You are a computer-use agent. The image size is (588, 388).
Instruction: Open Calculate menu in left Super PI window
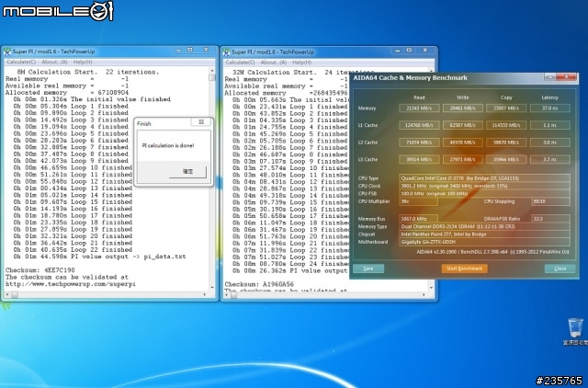point(21,62)
